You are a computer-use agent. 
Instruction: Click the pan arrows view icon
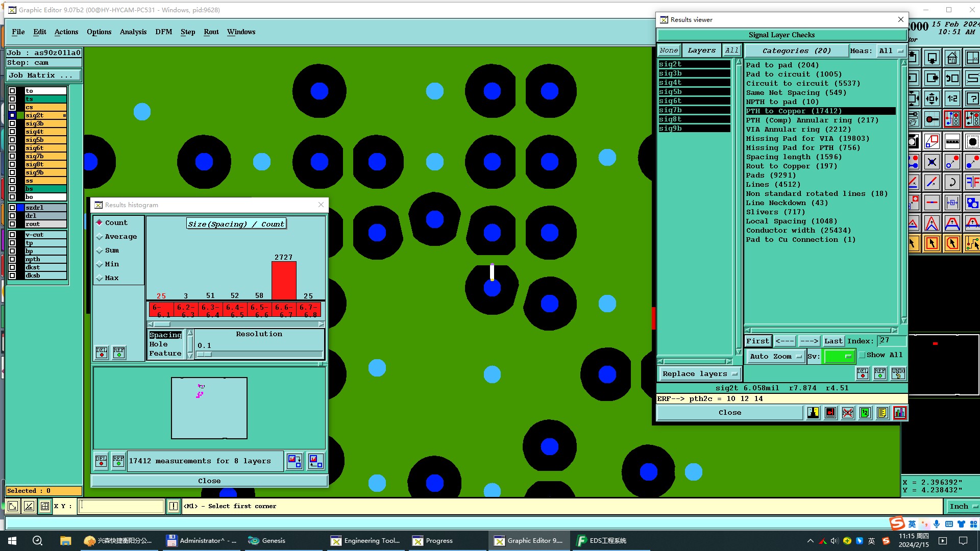click(x=932, y=99)
